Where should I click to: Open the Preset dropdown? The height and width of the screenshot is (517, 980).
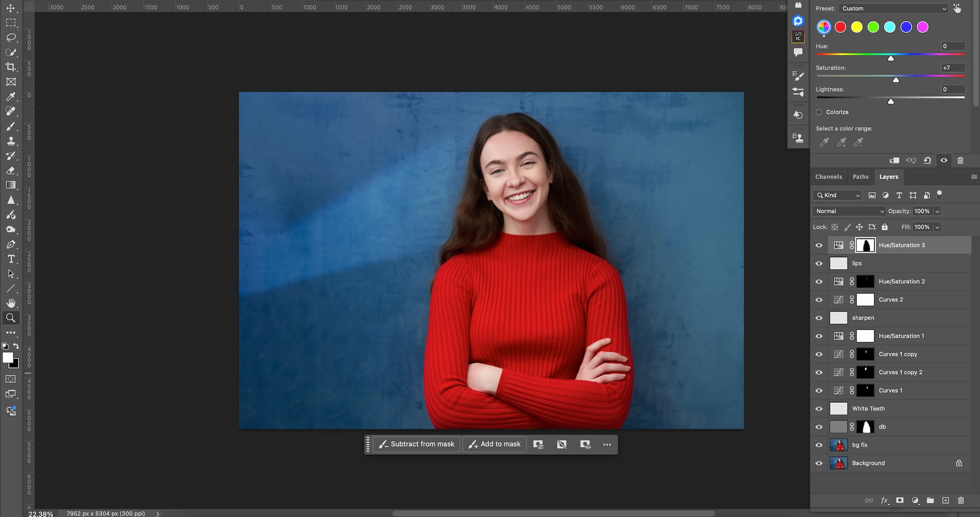pyautogui.click(x=894, y=8)
